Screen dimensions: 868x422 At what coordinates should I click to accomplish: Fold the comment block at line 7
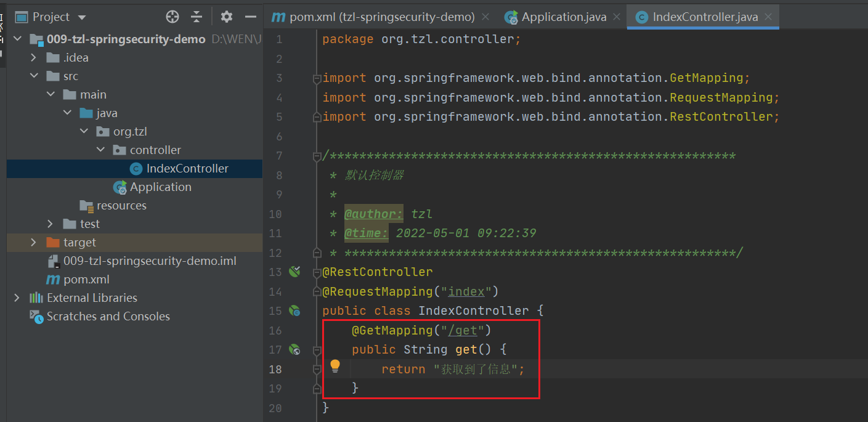(317, 156)
